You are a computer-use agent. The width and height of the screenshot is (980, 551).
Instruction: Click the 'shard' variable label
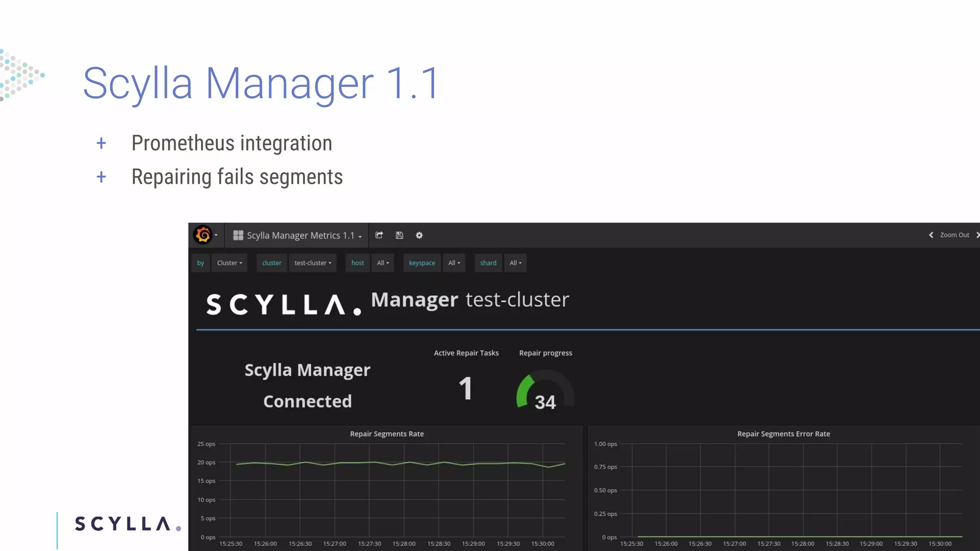pos(488,263)
